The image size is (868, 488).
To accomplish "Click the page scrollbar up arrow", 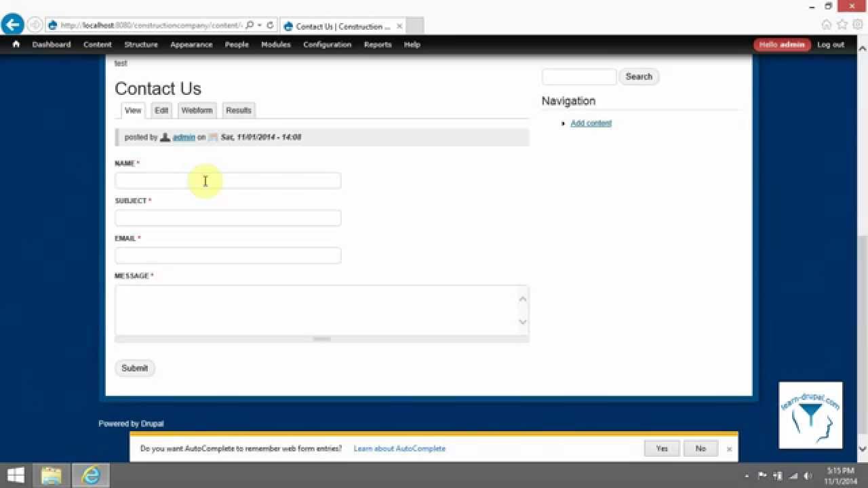I will [x=863, y=47].
